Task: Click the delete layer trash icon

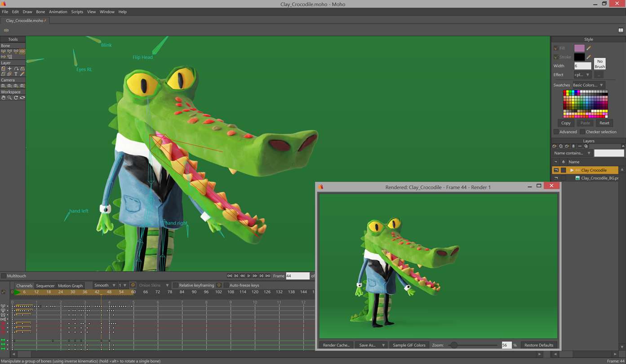Action: (573, 146)
